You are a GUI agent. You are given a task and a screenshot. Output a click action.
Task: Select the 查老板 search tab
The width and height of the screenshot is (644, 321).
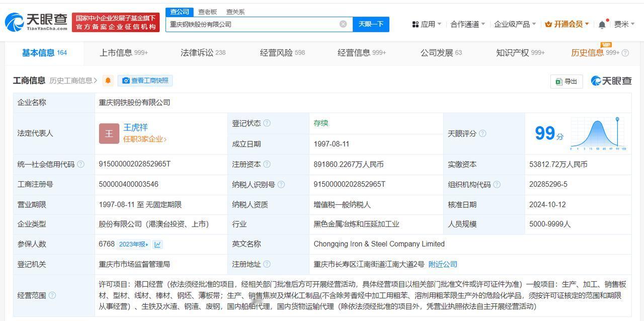tap(207, 12)
